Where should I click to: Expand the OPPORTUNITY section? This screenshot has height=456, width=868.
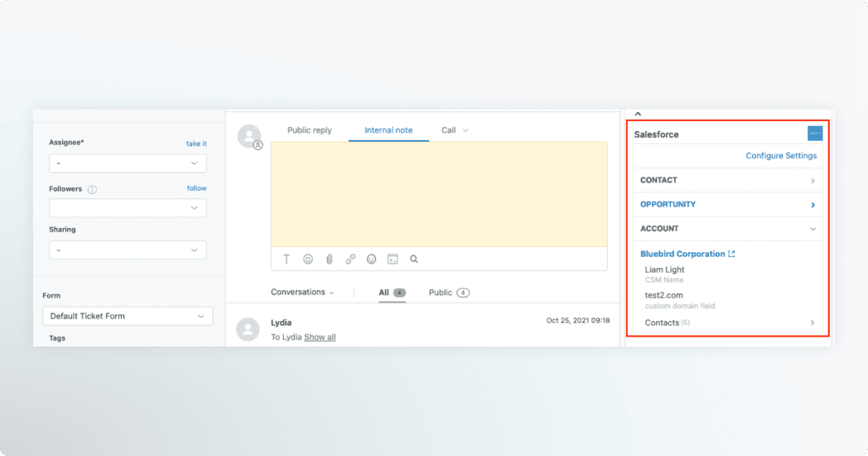(727, 205)
